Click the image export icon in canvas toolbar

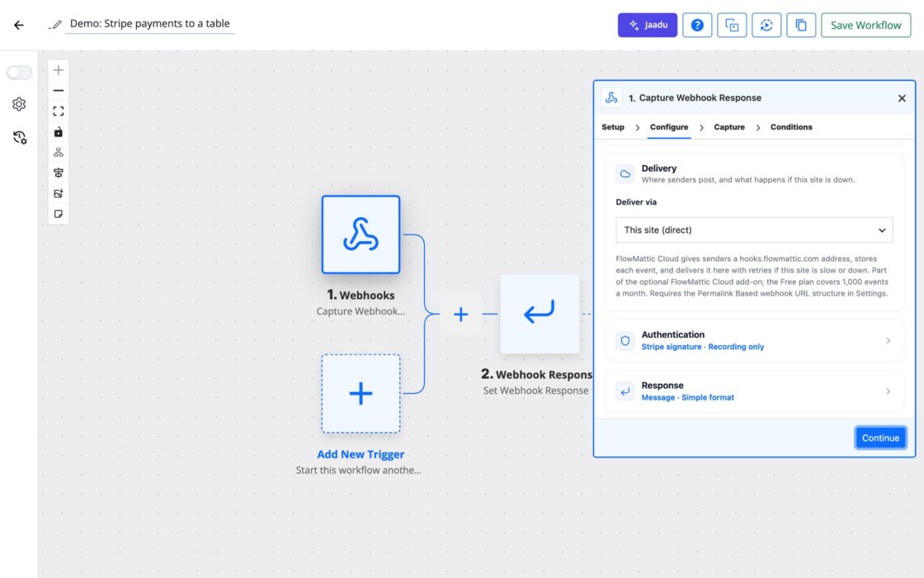(x=59, y=193)
